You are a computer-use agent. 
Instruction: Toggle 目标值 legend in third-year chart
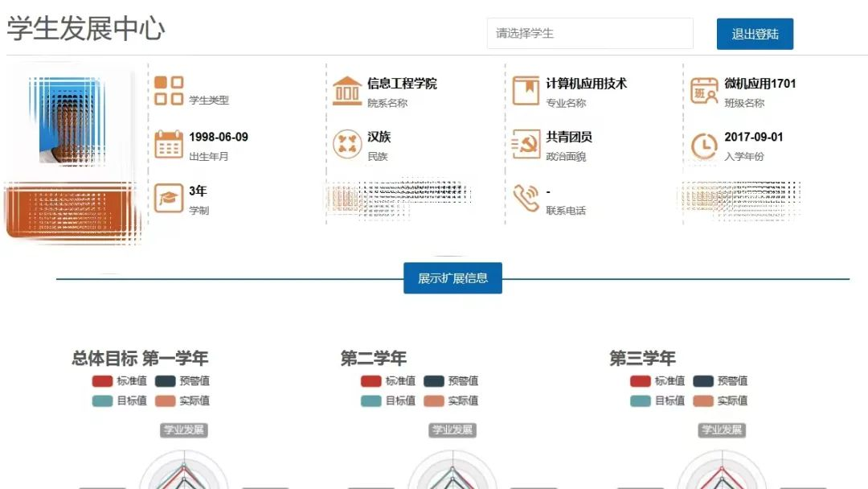coord(657,401)
